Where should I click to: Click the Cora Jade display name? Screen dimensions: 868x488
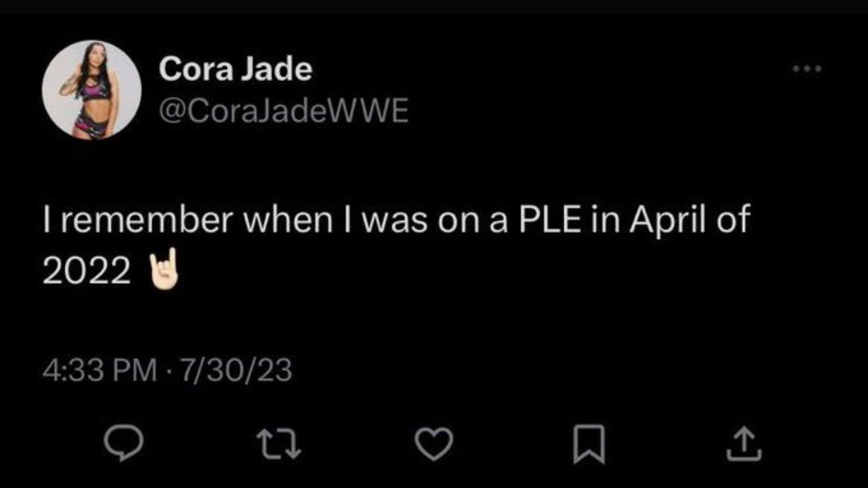235,69
